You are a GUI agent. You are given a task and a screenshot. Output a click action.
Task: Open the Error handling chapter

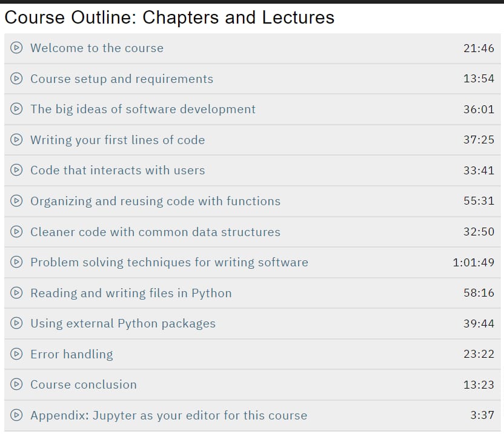tap(71, 354)
